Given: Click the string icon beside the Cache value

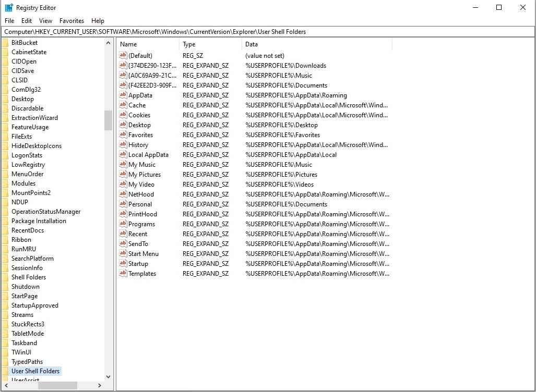Looking at the screenshot, I should coord(123,105).
